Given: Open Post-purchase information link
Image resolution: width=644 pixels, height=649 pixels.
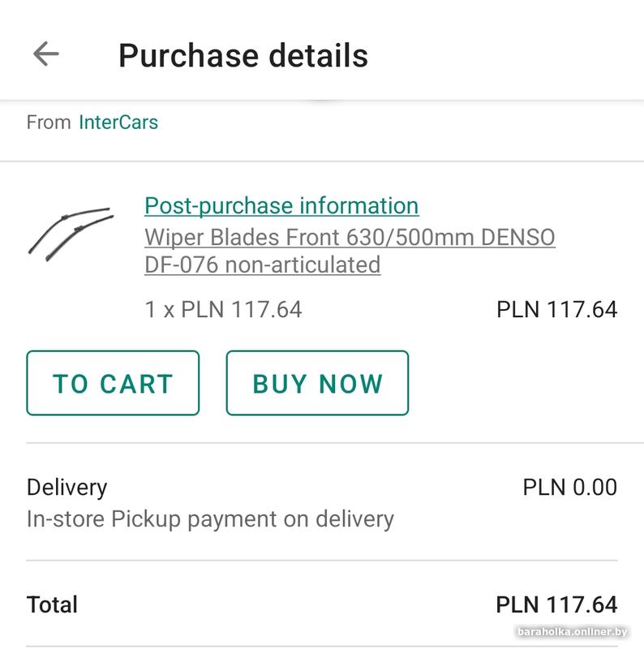Looking at the screenshot, I should pos(281,206).
